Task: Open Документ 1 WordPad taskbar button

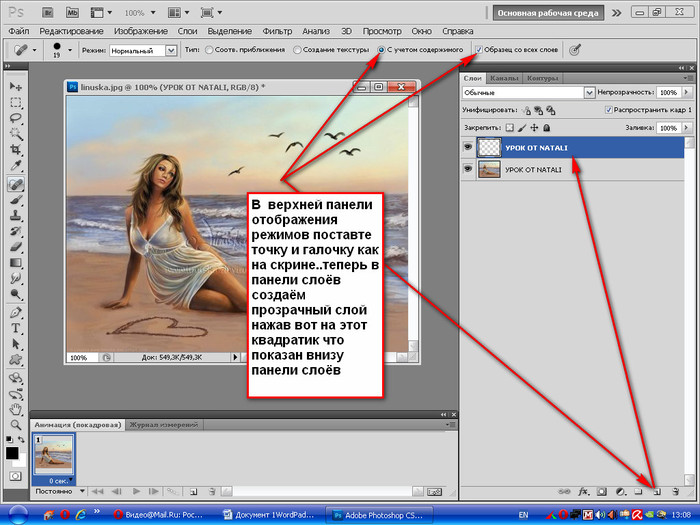Action: click(x=269, y=515)
